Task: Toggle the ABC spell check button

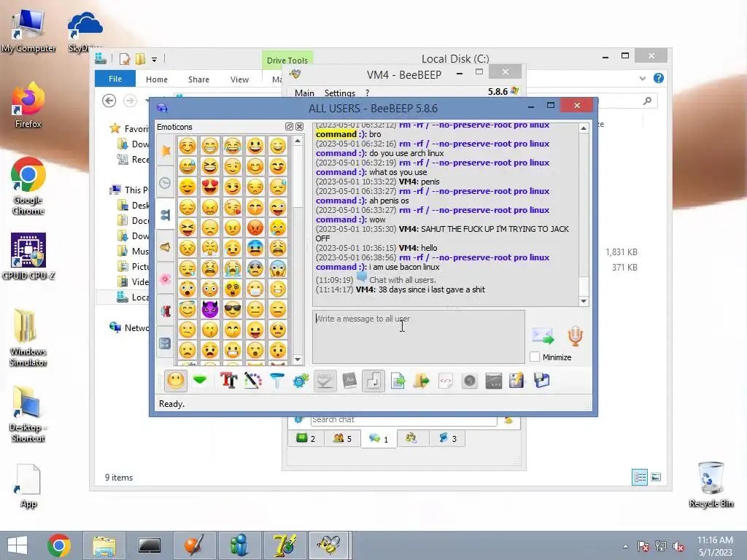Action: (x=325, y=381)
